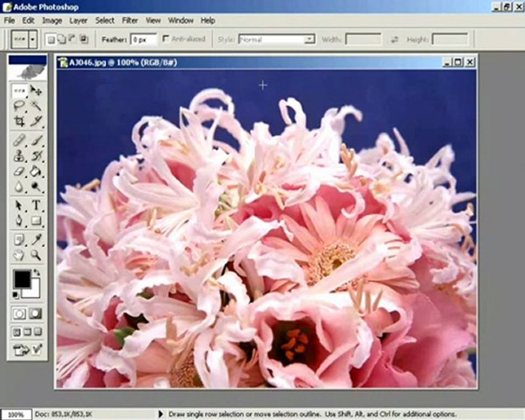Click the Adobe feather logo at toolbox top
The image size is (525, 420).
click(27, 72)
